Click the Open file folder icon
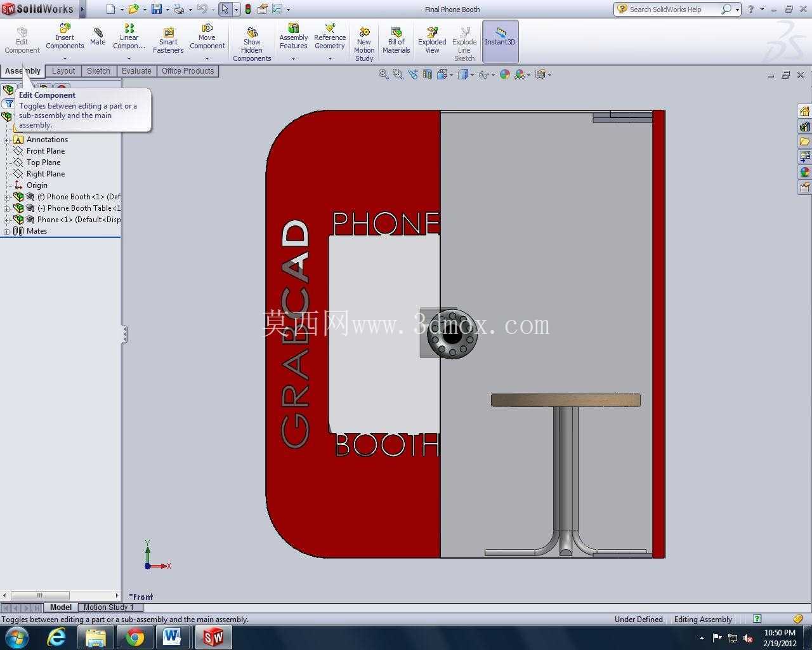Image resolution: width=812 pixels, height=650 pixels. [x=133, y=9]
